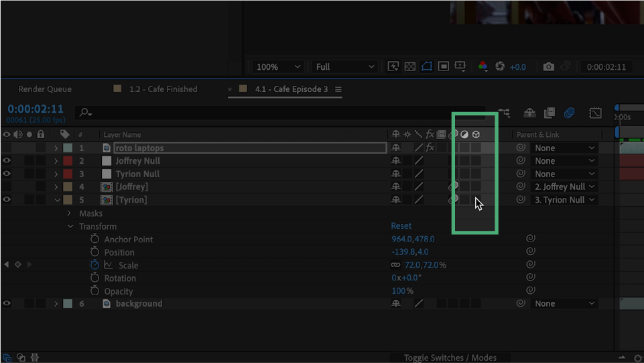Click the Graph Editor icon

click(x=595, y=113)
